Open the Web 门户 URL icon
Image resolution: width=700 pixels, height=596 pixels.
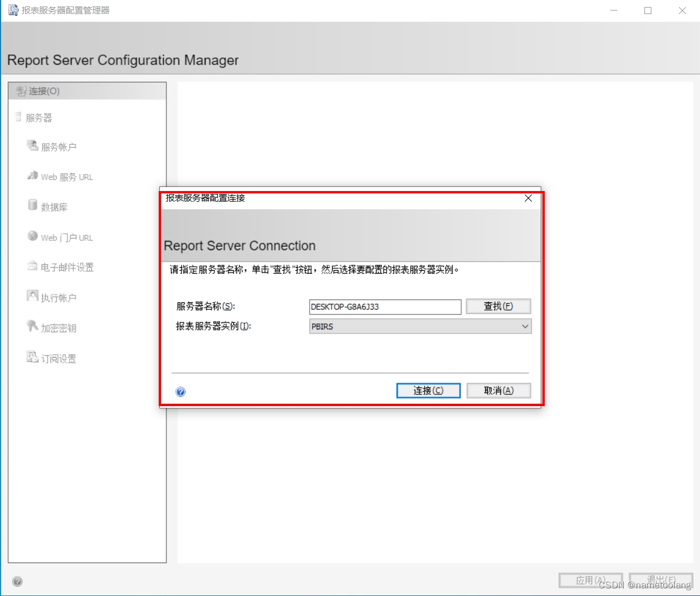pyautogui.click(x=33, y=236)
